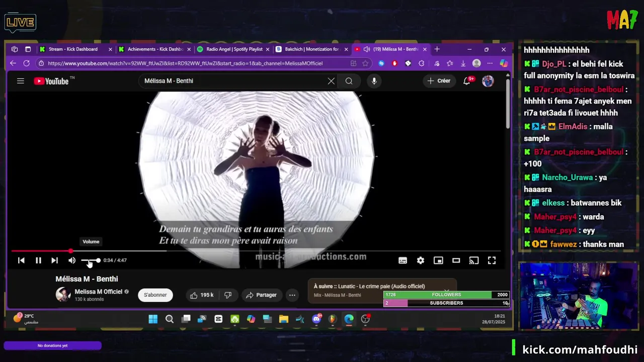Open the tab actions menu
This screenshot has width=644, height=362.
[28, 49]
